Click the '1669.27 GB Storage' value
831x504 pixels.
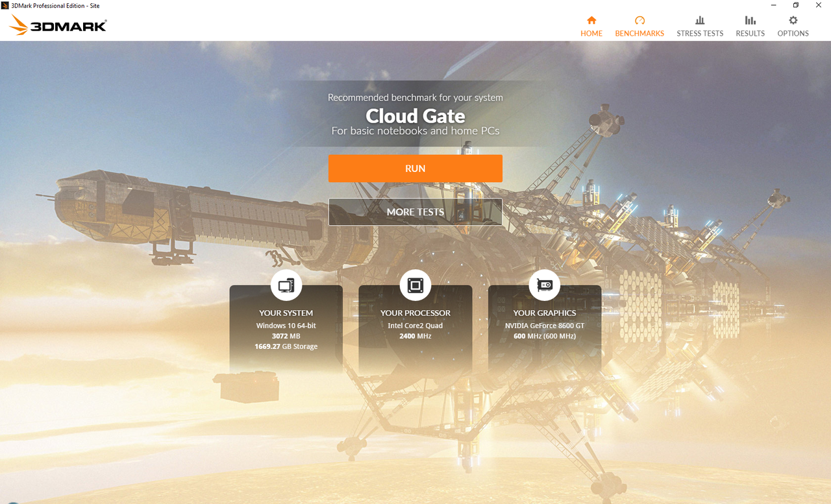click(x=286, y=346)
